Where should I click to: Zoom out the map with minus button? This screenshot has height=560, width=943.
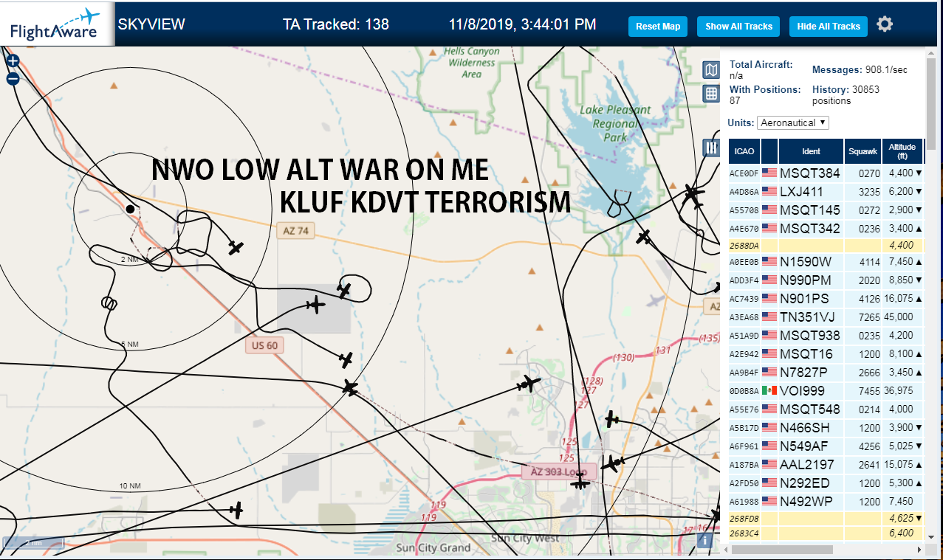[13, 79]
